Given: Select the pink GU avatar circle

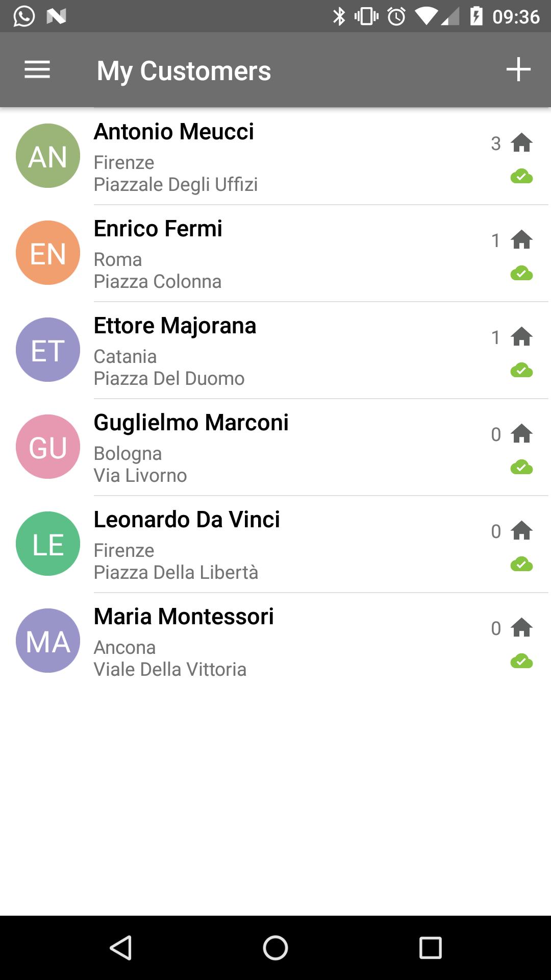Looking at the screenshot, I should point(48,447).
